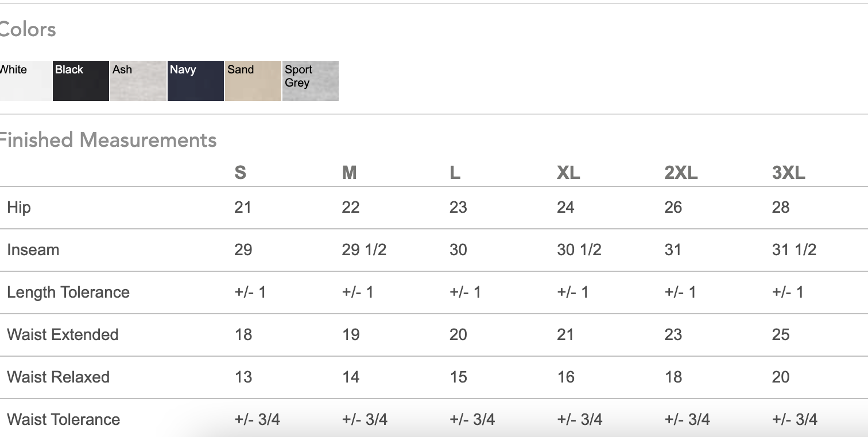The height and width of the screenshot is (437, 868).
Task: Click the M size column header
Action: pyautogui.click(x=349, y=173)
